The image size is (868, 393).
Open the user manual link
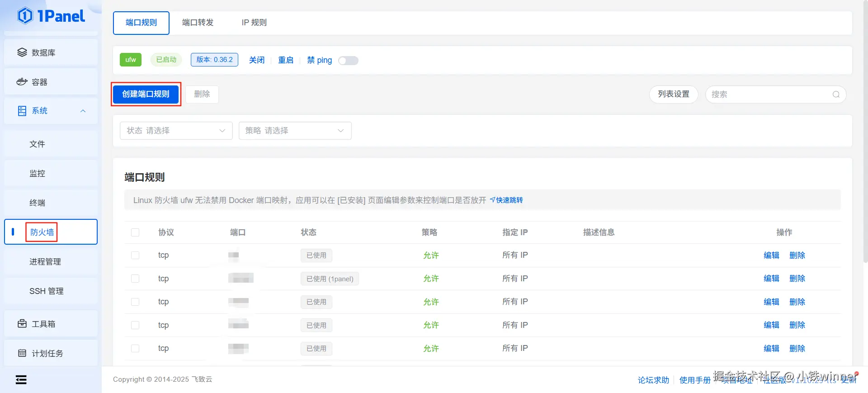click(x=695, y=380)
